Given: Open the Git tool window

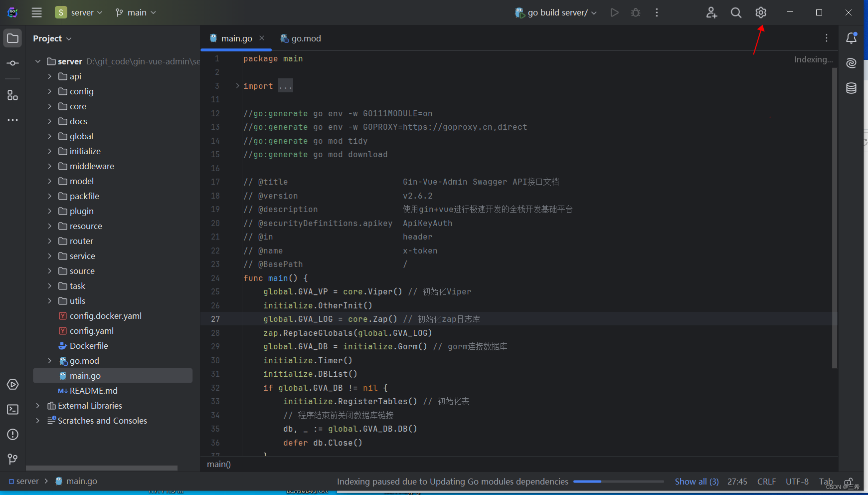Looking at the screenshot, I should (x=12, y=459).
